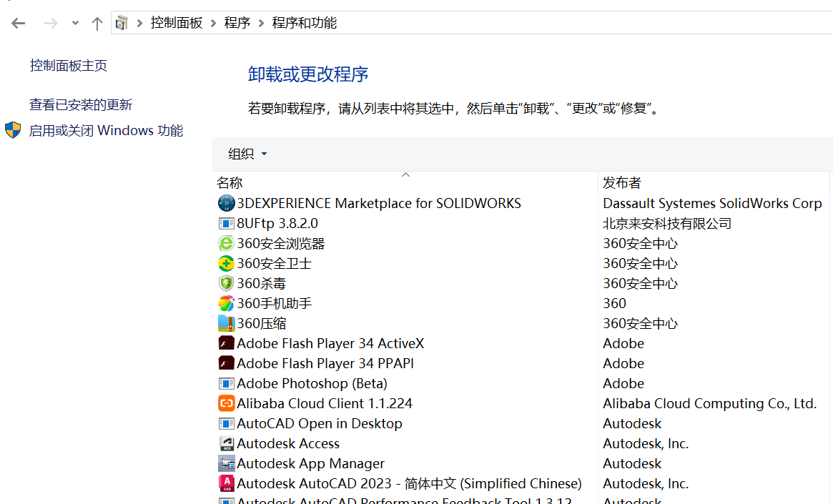Select 3DEXPERIENCE Marketplace for SOLIDWORKS entry
The height and width of the screenshot is (504, 833).
click(x=379, y=203)
